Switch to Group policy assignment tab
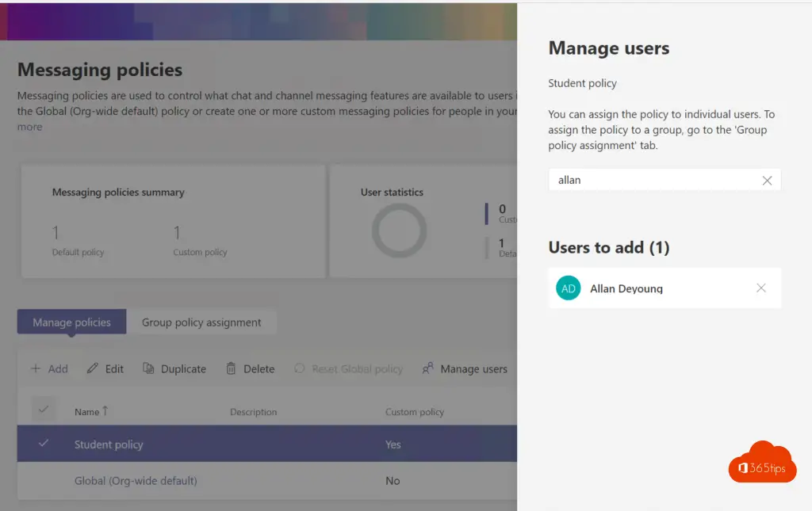Screen dimensions: 812x511 (x=201, y=322)
